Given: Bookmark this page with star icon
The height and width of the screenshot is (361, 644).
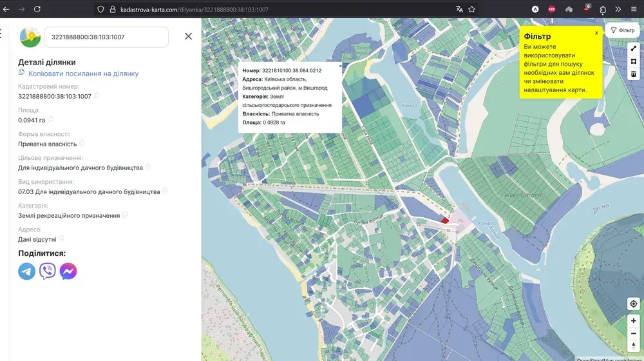Looking at the screenshot, I should point(472,10).
